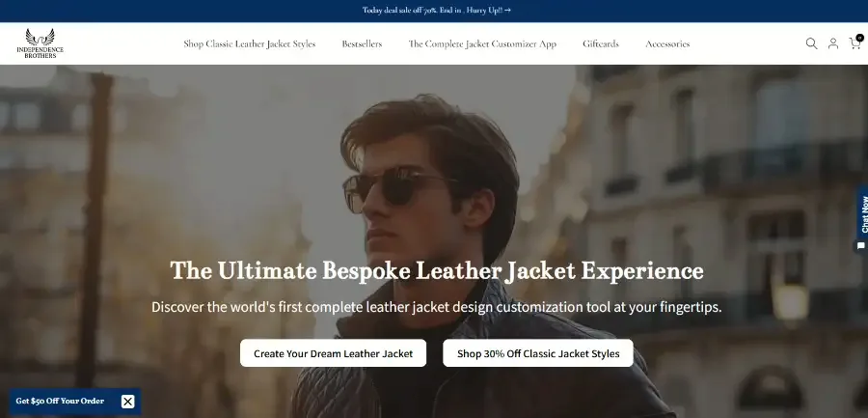This screenshot has width=868, height=418.
Task: Open Shop Classic Leather Jacket Styles menu
Action: pos(250,43)
